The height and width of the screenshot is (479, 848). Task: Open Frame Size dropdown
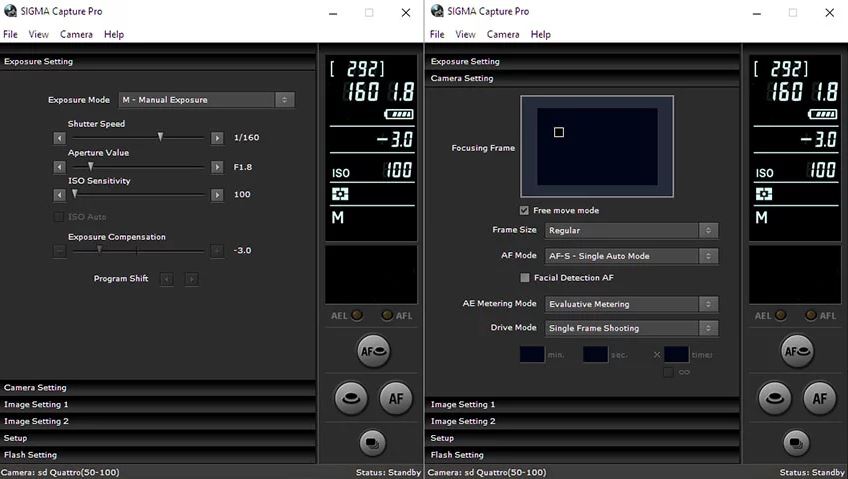pos(632,230)
